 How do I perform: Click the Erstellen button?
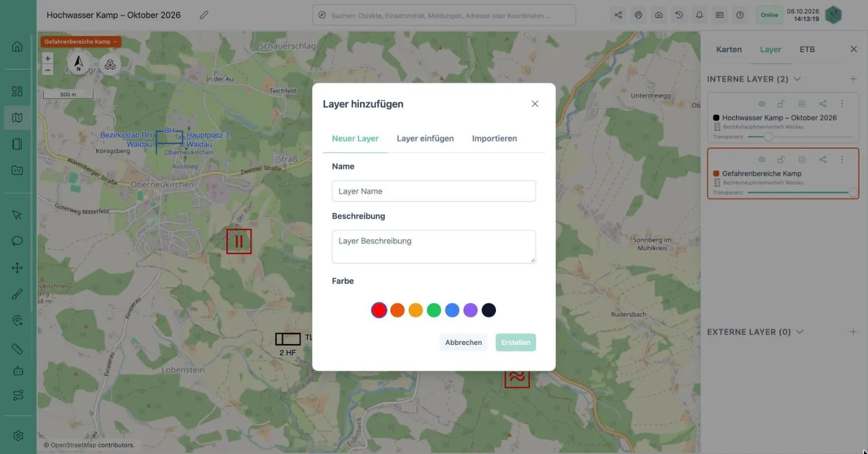(516, 343)
